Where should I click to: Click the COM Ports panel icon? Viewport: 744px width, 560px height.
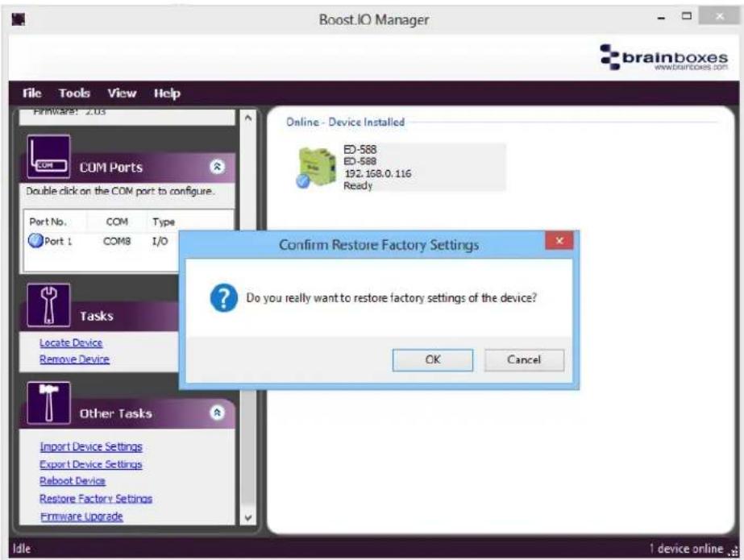coord(49,157)
